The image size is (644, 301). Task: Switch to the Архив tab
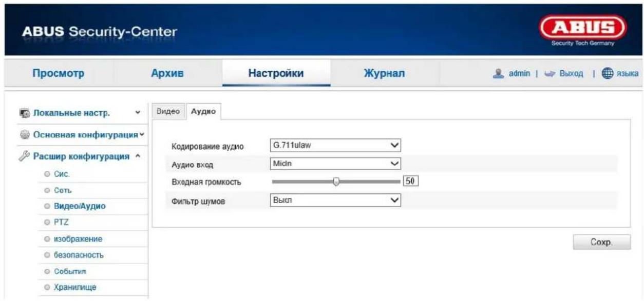(x=166, y=73)
